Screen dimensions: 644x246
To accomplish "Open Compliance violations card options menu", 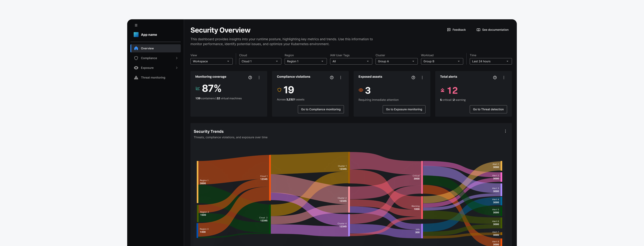I will (x=341, y=77).
